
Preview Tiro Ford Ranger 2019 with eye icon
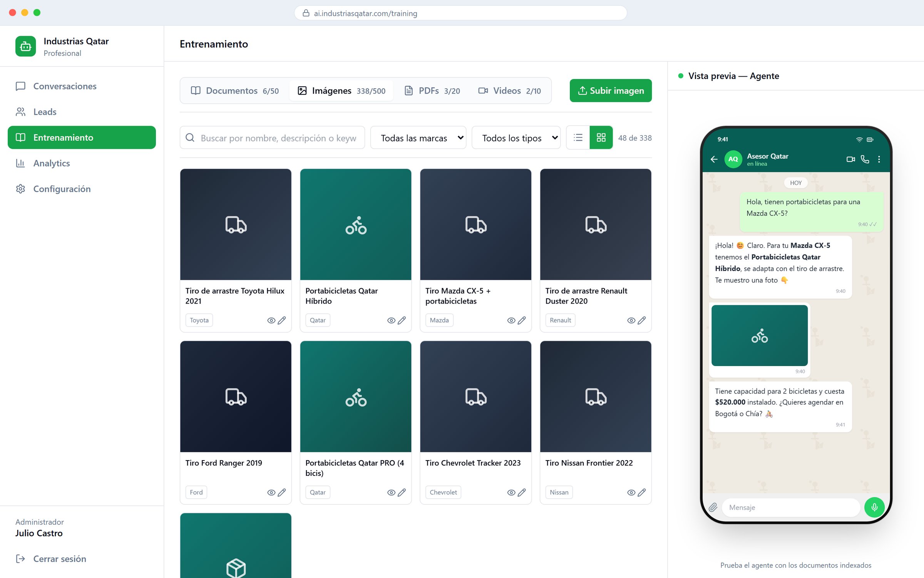click(271, 492)
